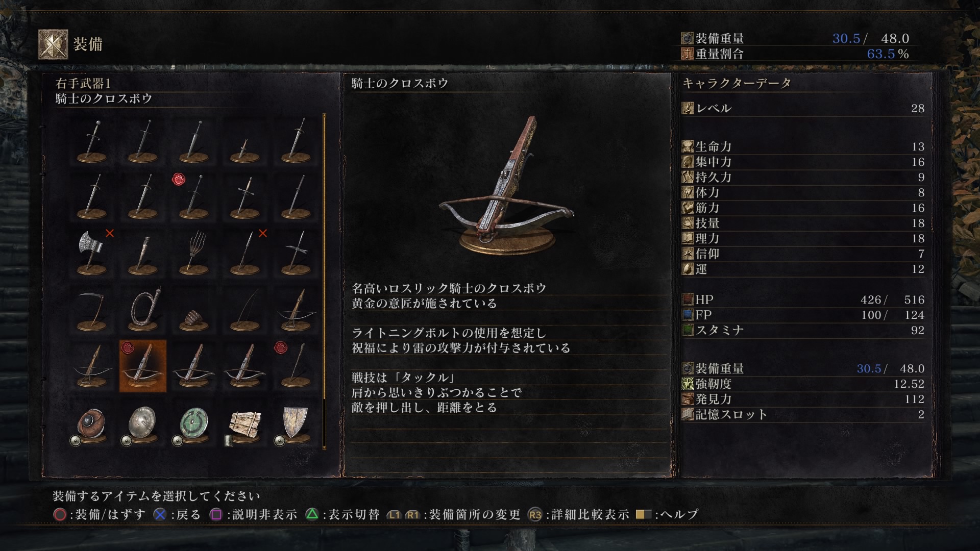Open R3 詳細比較表示 detailed comparison
The height and width of the screenshot is (551, 980).
578,514
